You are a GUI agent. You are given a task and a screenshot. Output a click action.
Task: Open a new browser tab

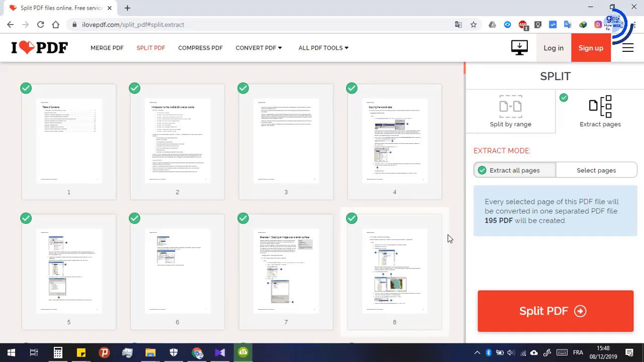127,8
